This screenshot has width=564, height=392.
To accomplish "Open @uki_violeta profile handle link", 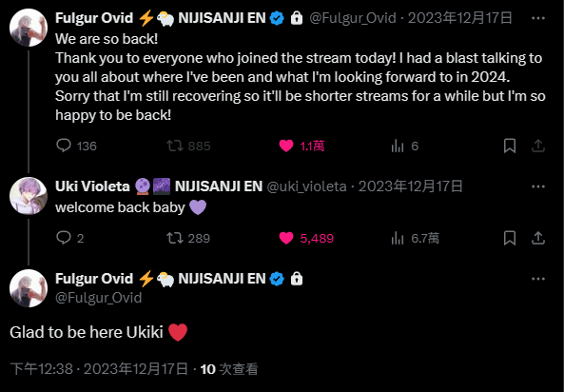I will click(x=306, y=186).
